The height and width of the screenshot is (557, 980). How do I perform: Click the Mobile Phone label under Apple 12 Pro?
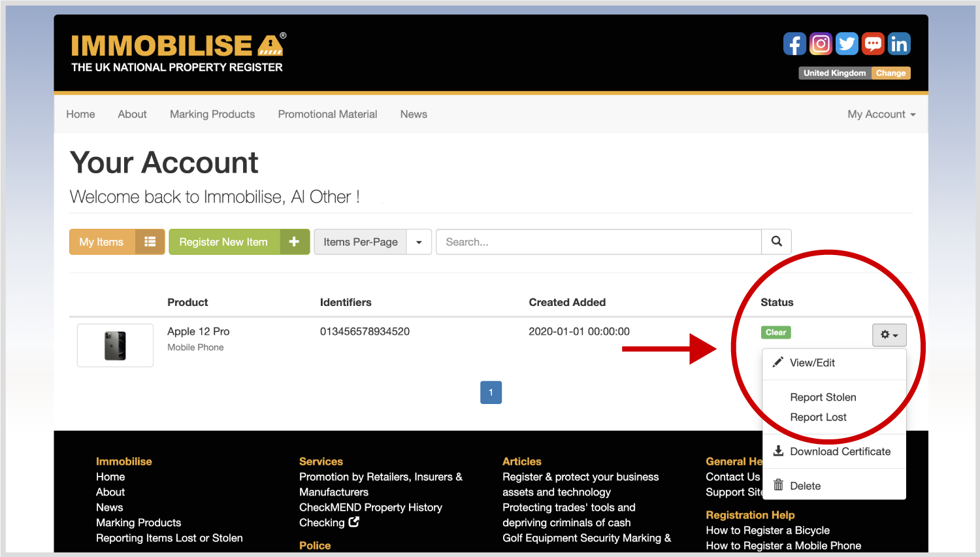pyautogui.click(x=195, y=347)
